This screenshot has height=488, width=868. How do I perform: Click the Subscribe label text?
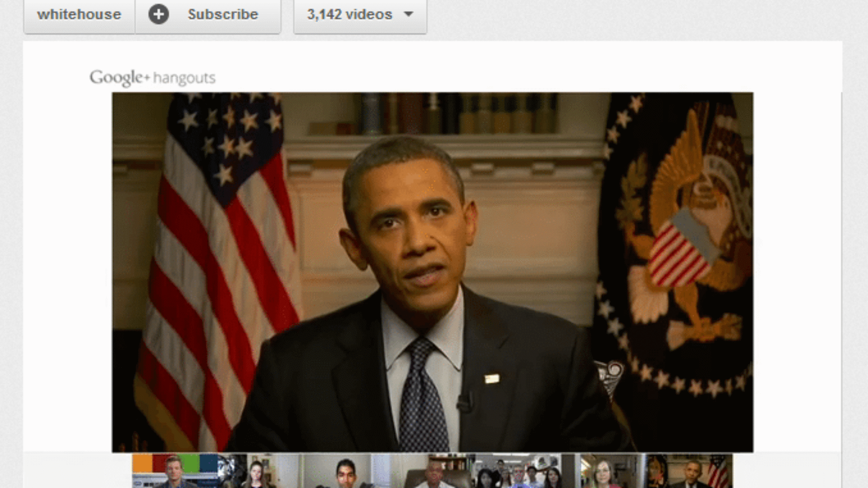pyautogui.click(x=222, y=14)
